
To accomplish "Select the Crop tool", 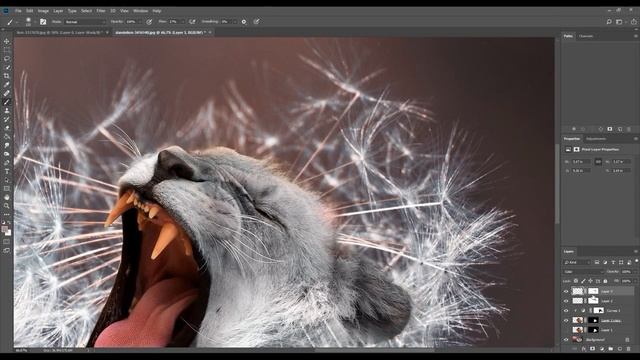I will (7, 76).
